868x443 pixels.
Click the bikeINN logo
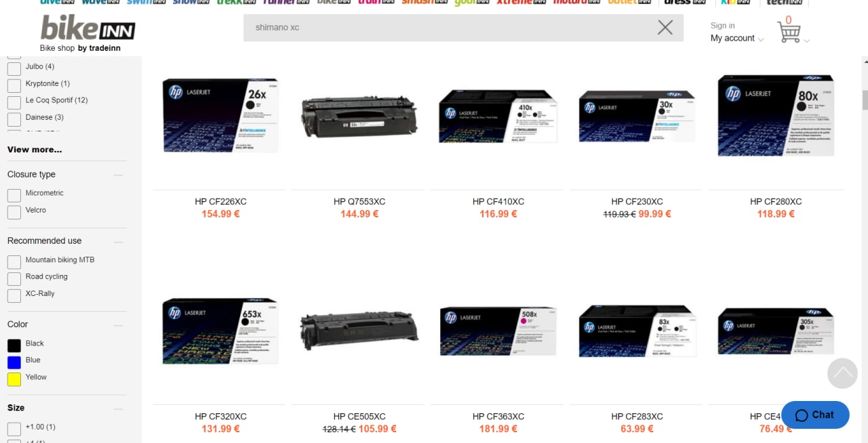[x=87, y=29]
